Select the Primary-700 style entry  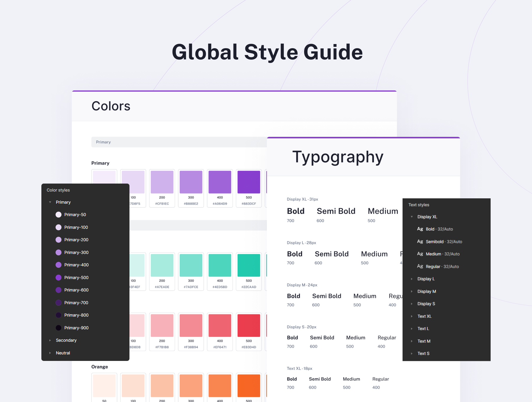[x=76, y=303]
